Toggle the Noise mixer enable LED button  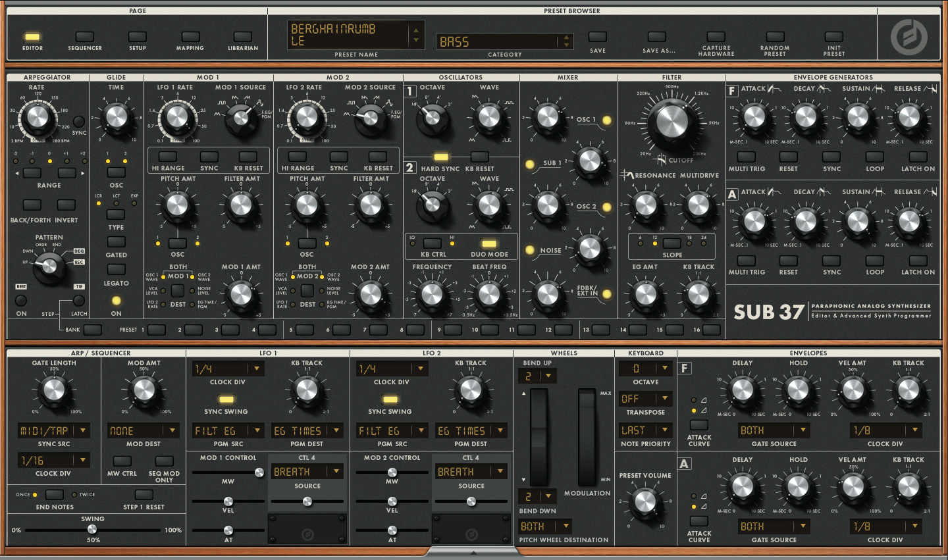coord(529,250)
